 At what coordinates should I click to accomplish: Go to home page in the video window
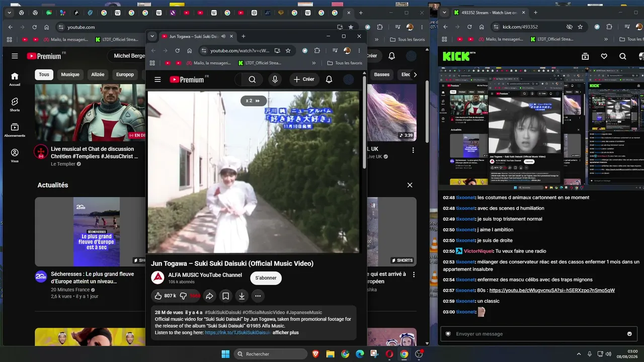pos(189,51)
